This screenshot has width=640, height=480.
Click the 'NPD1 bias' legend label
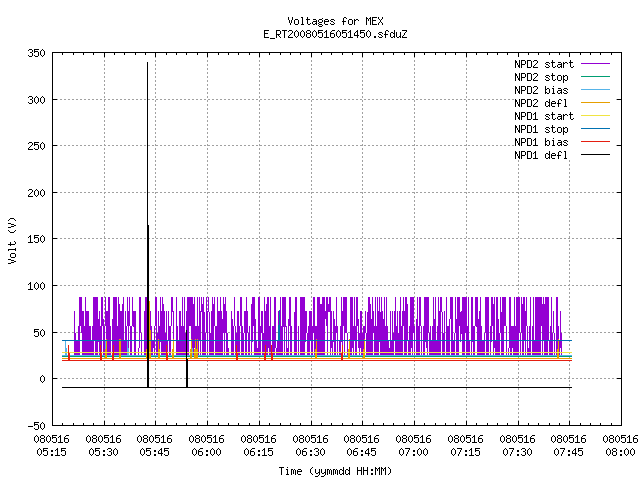click(x=541, y=142)
